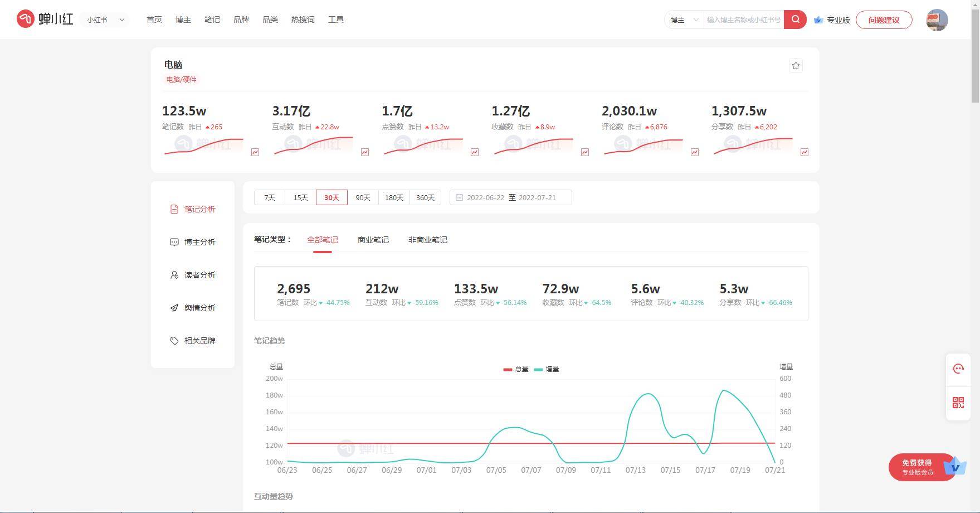
Task: Open the customer service chat icon
Action: [958, 369]
